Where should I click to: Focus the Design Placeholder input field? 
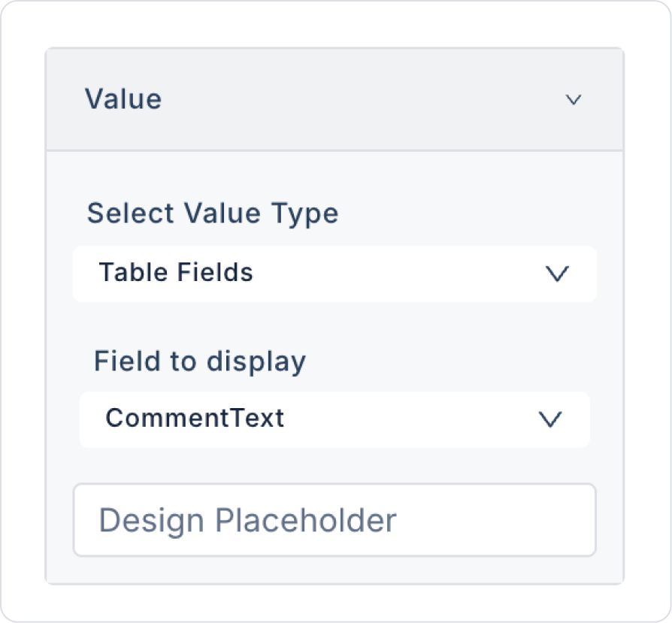334,520
